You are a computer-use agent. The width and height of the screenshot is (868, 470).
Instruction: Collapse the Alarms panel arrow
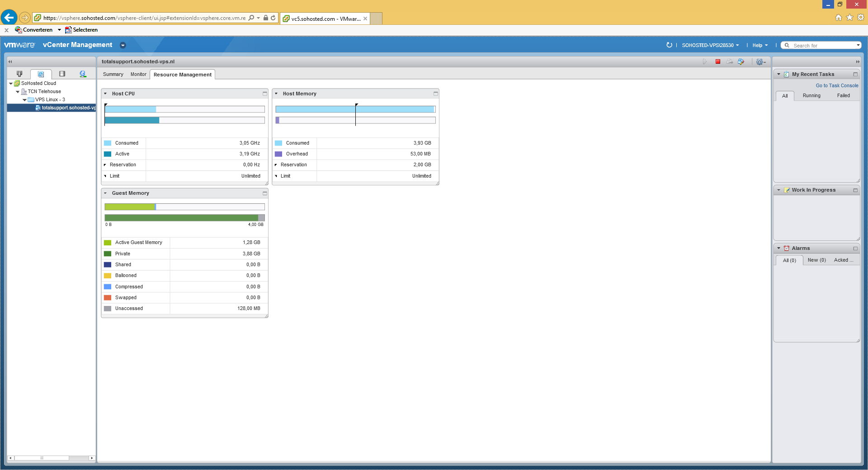click(778, 248)
